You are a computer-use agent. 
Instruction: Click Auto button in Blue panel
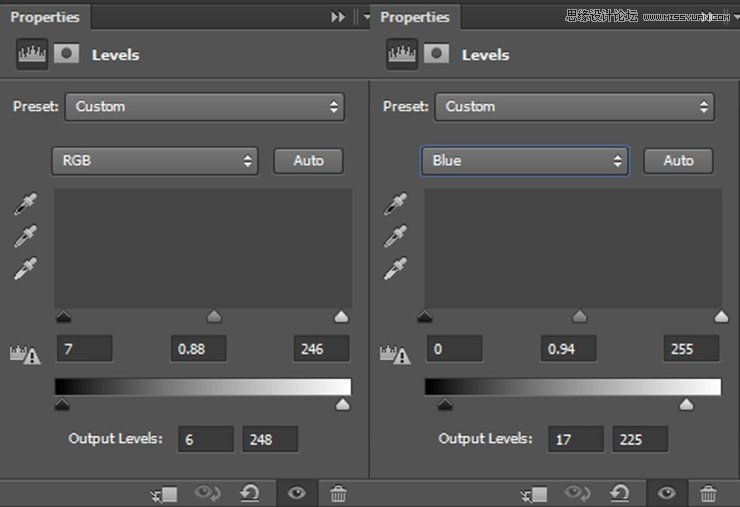click(x=679, y=161)
